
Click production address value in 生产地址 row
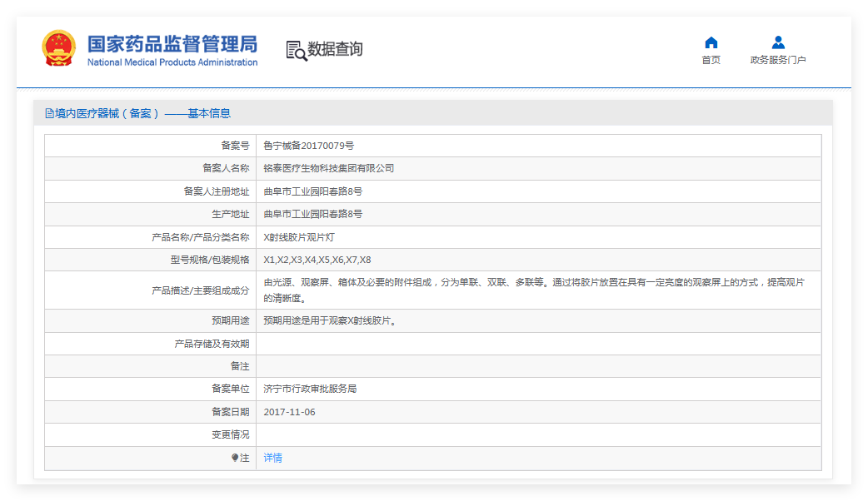click(x=312, y=214)
